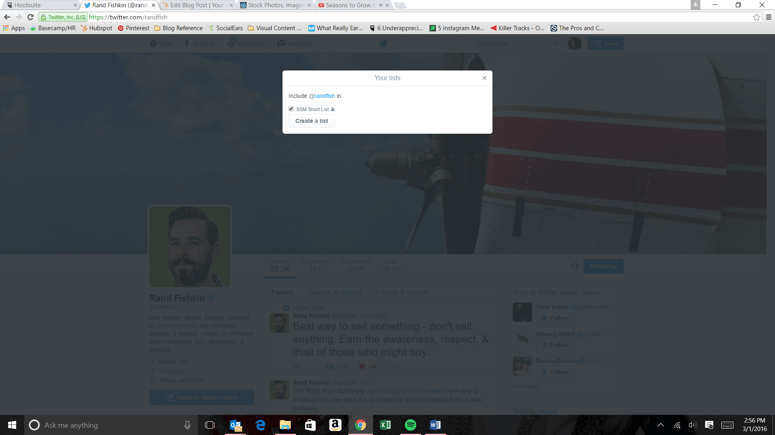Click the Cortana microphone icon

click(x=187, y=425)
